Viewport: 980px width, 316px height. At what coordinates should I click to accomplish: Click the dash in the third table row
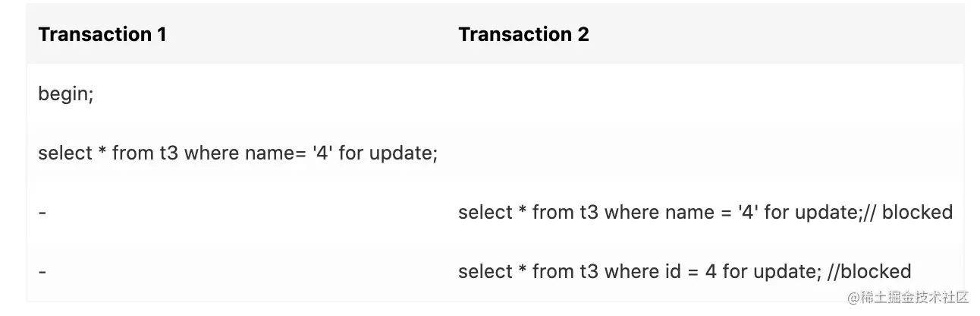point(42,213)
